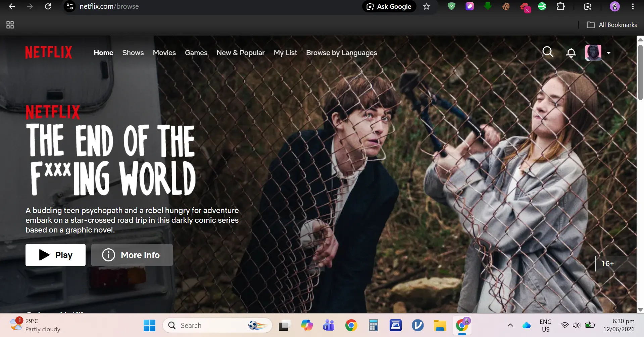Open volume speaker tray icon

tap(576, 325)
